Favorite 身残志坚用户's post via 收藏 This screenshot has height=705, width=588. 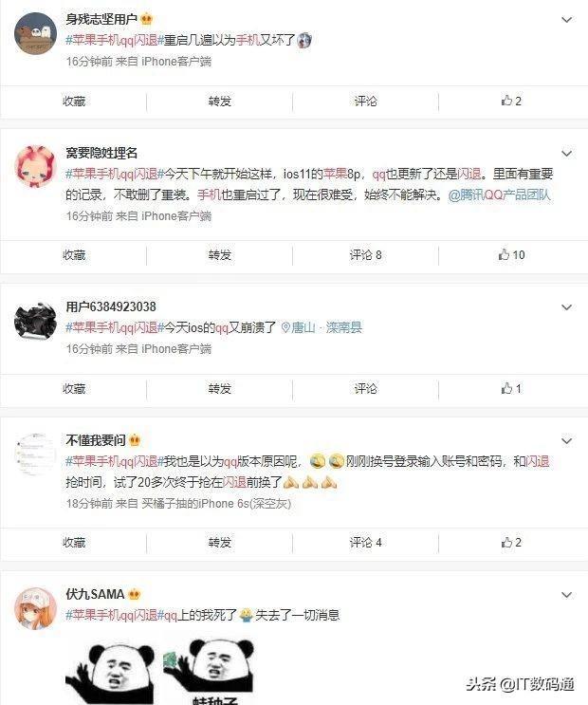click(74, 102)
